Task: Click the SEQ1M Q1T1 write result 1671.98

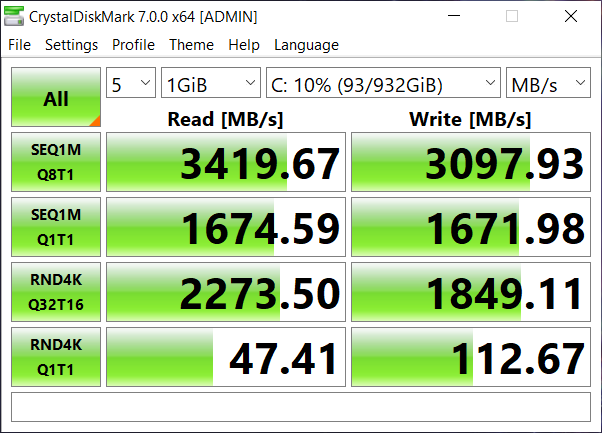Action: pos(471,227)
